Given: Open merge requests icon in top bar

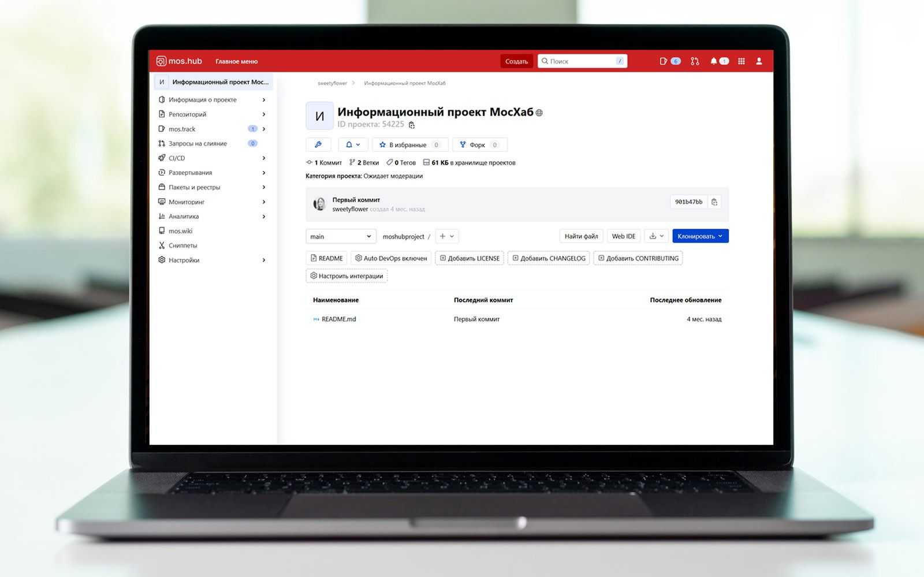Looking at the screenshot, I should (695, 61).
